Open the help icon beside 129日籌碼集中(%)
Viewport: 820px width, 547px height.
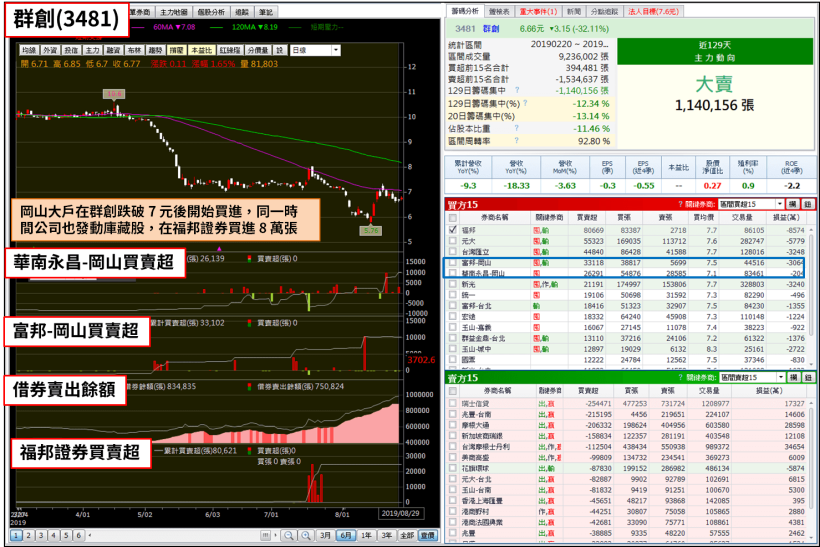[525, 103]
